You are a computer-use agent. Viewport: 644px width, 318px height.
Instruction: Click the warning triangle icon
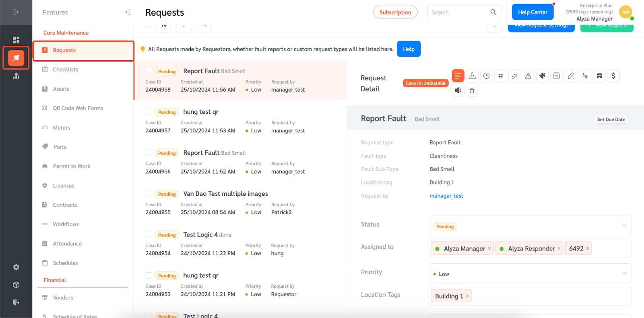[x=528, y=76]
